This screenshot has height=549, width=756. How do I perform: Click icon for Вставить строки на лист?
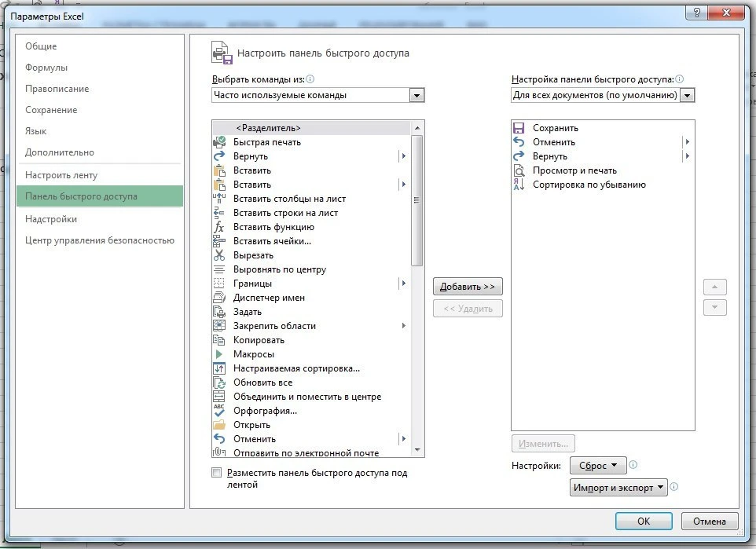[219, 213]
